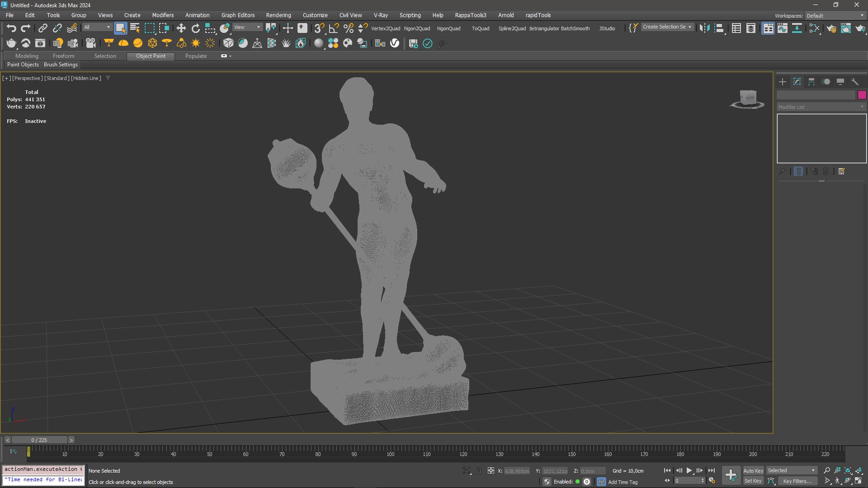Toggle Set Key mode
Viewport: 868px width, 488px height.
coord(753,481)
